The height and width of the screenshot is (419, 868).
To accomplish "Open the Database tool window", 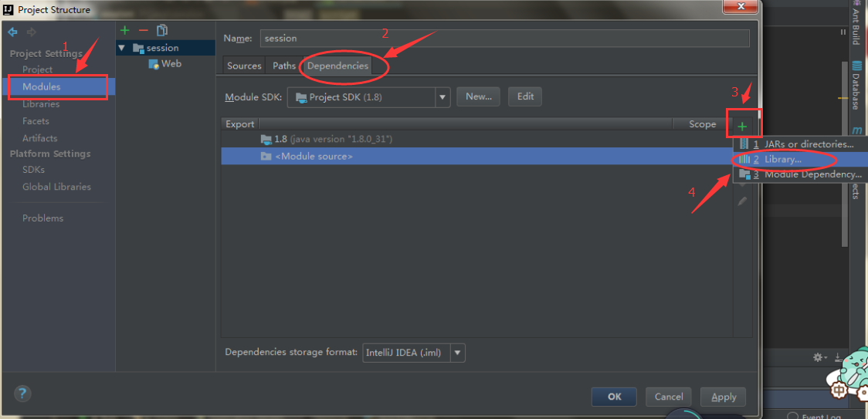I will click(x=856, y=85).
